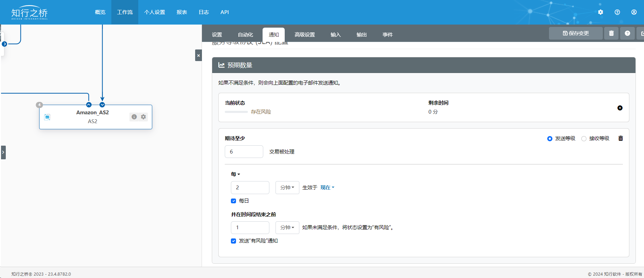Open the 每 period dropdown
Viewport: 644px width, 278px height.
[x=235, y=174]
